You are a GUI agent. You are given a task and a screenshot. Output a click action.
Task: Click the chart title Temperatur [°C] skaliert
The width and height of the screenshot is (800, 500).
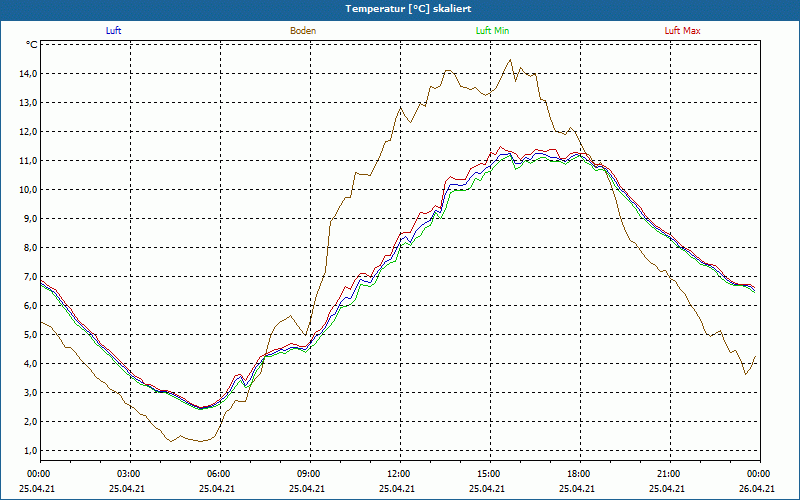tap(408, 9)
